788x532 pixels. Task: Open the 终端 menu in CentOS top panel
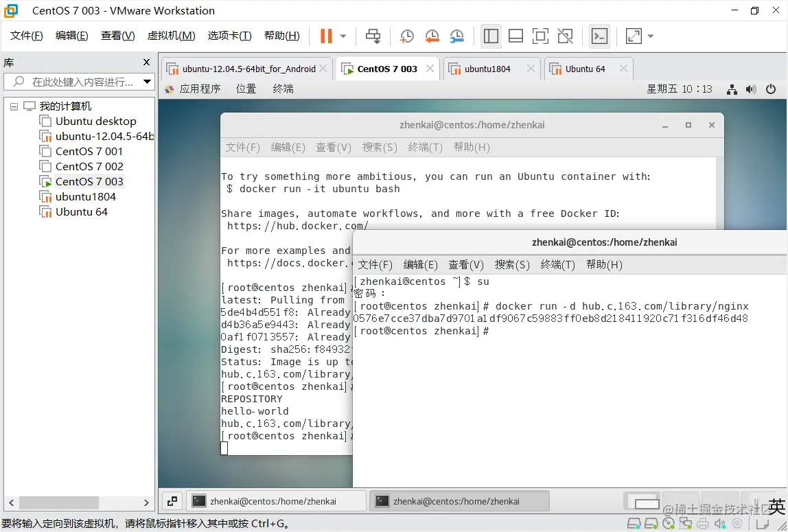283,89
